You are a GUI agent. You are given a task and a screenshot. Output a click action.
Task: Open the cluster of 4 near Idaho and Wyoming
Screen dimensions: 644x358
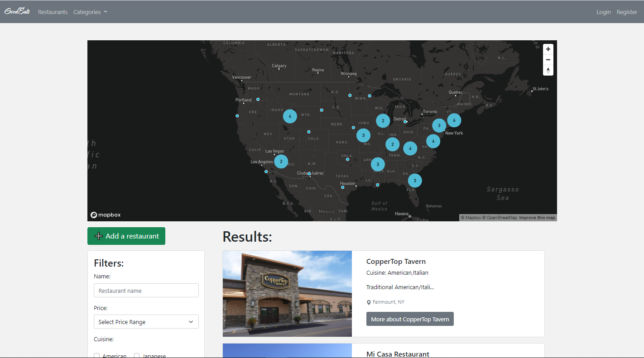pos(290,116)
